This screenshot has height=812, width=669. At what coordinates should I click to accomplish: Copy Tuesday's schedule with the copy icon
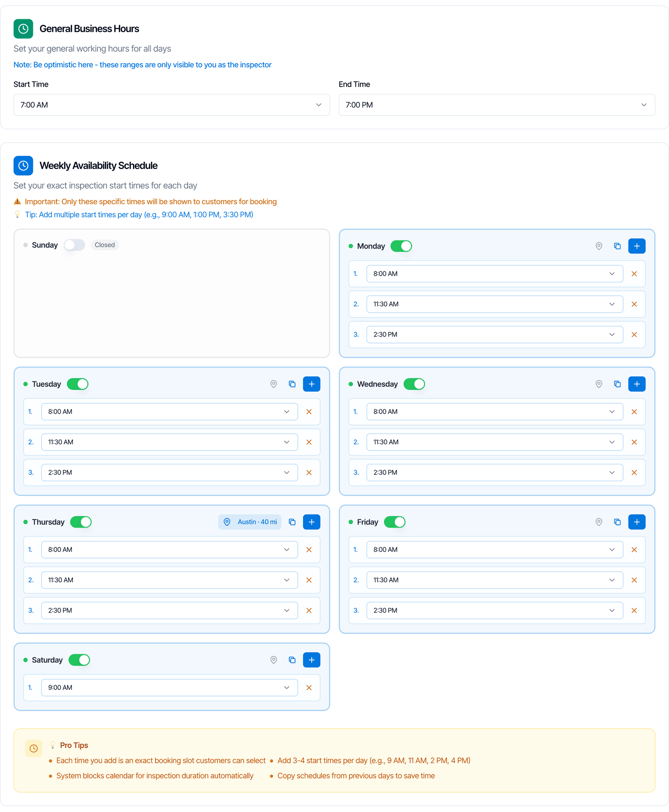coord(292,384)
